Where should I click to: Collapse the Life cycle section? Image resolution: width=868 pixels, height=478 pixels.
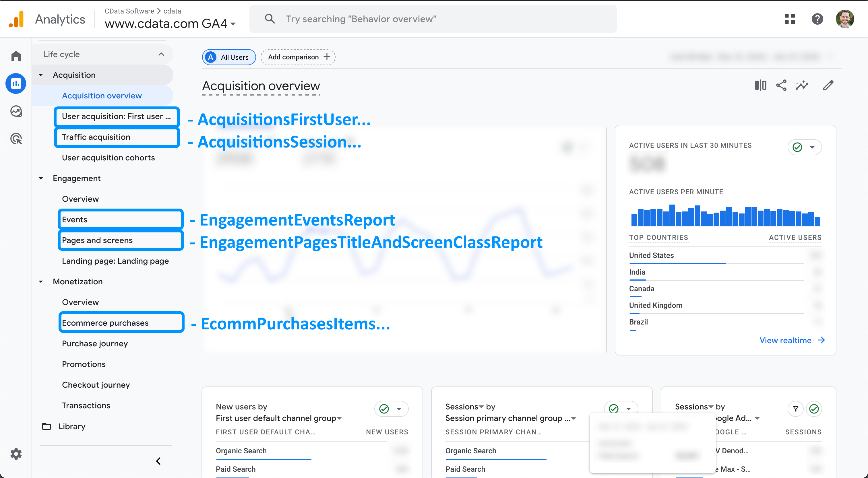click(161, 54)
